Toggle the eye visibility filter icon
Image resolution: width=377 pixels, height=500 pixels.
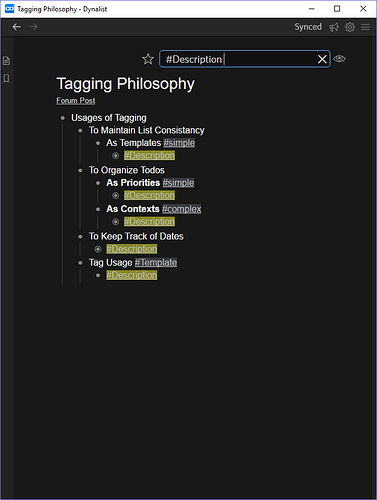(x=340, y=59)
